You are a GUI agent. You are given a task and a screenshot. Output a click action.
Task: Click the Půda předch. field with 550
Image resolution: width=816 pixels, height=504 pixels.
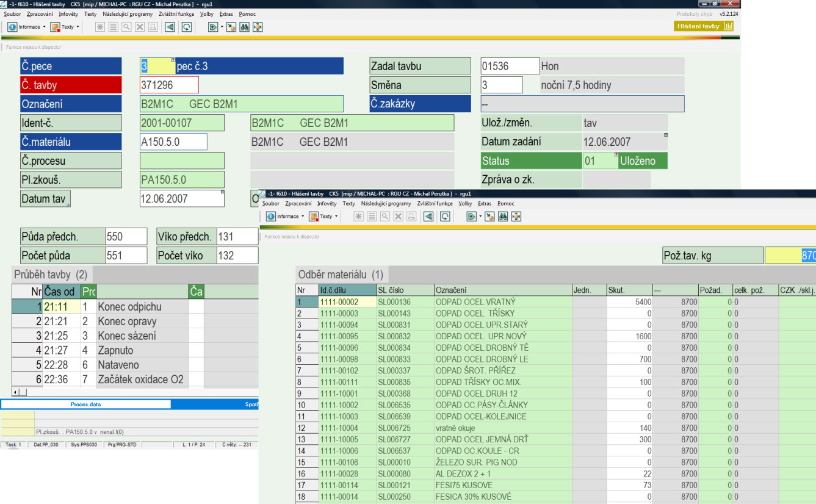tap(126, 237)
